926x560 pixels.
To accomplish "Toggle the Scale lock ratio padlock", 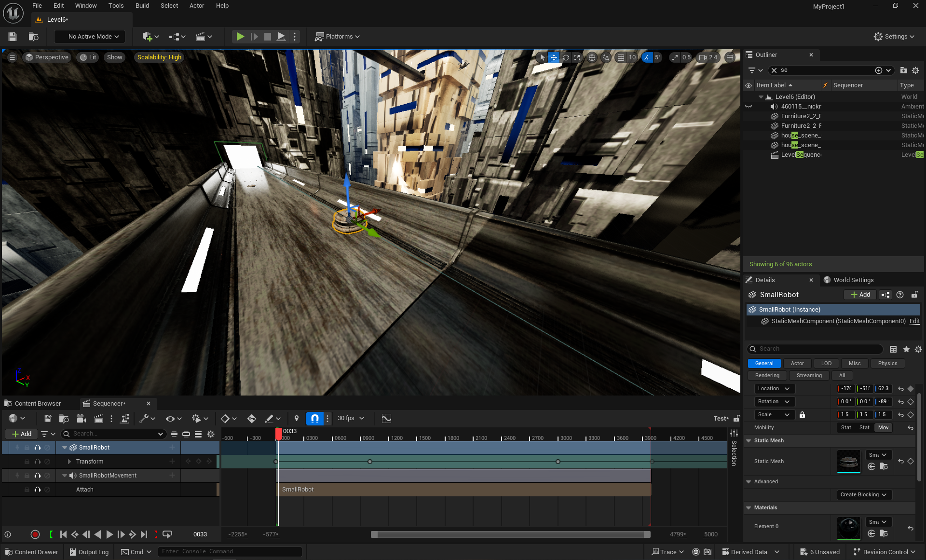I will tap(802, 415).
